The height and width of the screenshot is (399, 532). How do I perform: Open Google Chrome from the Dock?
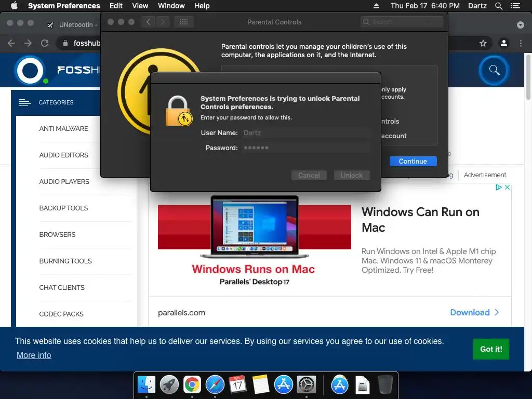192,384
